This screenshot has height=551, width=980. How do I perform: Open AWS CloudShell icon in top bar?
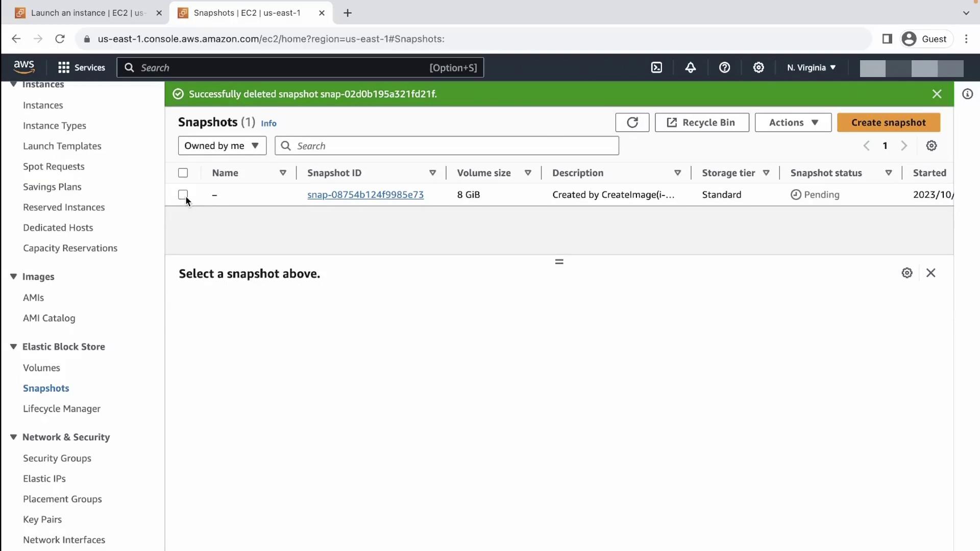pos(656,67)
